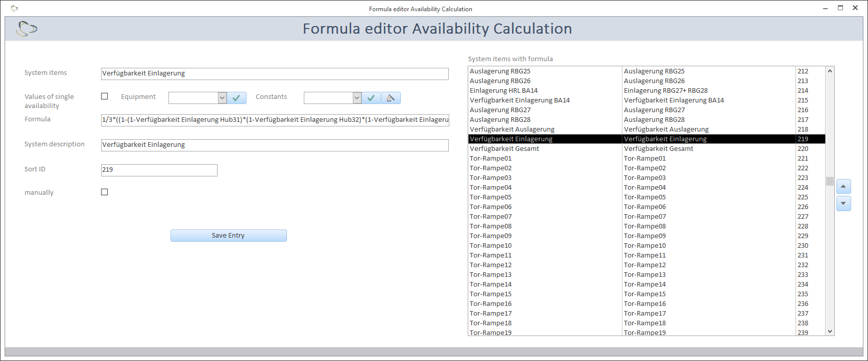Click the edit constants pencil icon
868x361 pixels.
[391, 98]
